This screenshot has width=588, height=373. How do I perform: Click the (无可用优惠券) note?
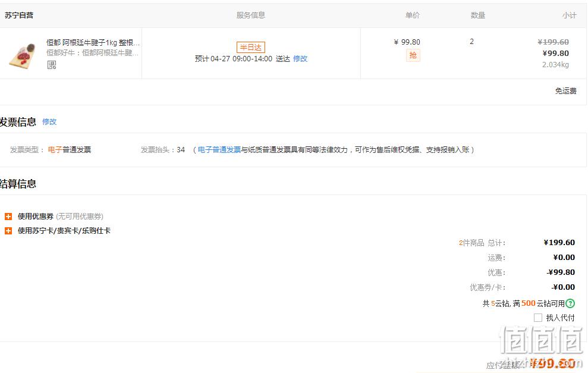[80, 217]
